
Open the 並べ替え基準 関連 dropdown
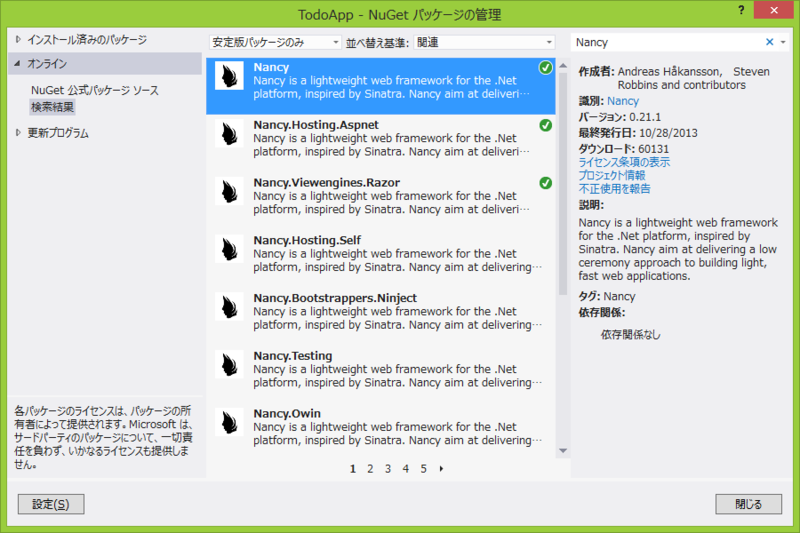[x=484, y=42]
